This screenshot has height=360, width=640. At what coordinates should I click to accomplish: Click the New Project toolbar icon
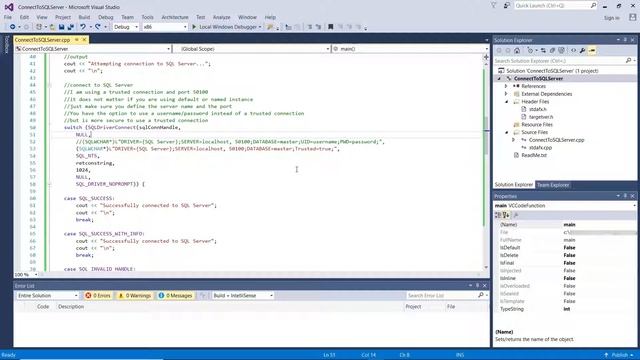[39, 27]
